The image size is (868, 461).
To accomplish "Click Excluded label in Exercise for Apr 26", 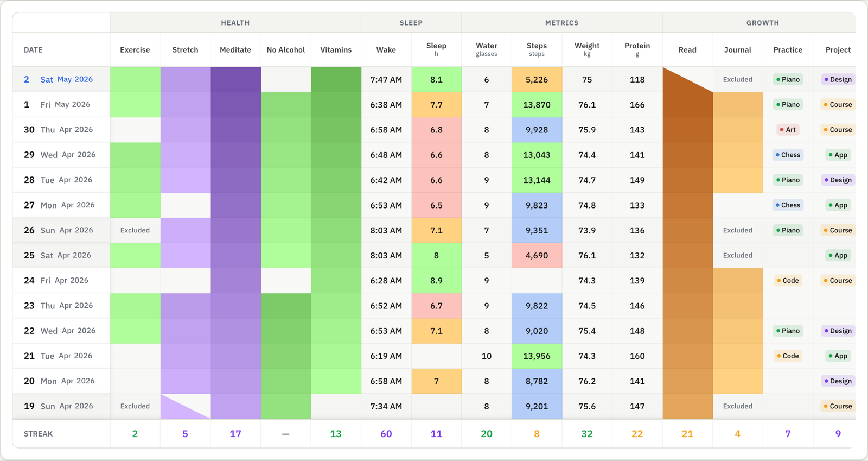I will 135,230.
